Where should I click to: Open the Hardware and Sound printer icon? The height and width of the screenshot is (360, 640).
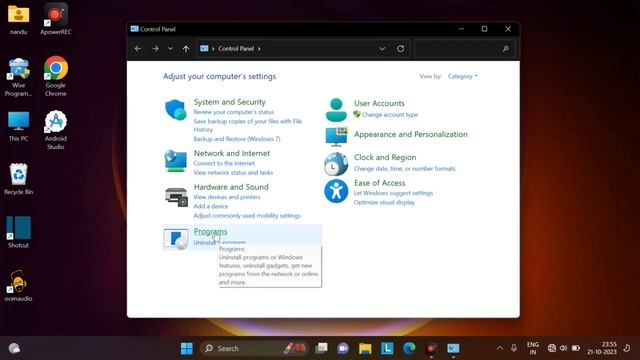pyautogui.click(x=176, y=197)
